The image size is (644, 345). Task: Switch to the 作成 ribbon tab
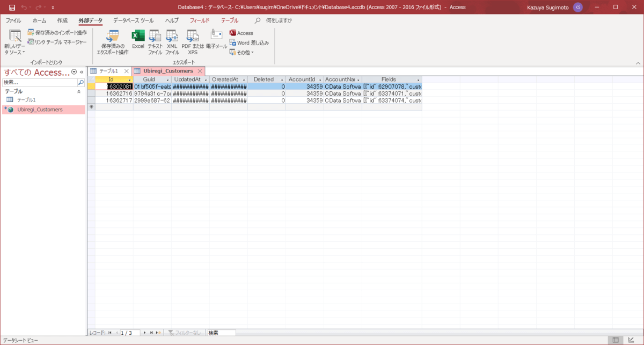[62, 20]
